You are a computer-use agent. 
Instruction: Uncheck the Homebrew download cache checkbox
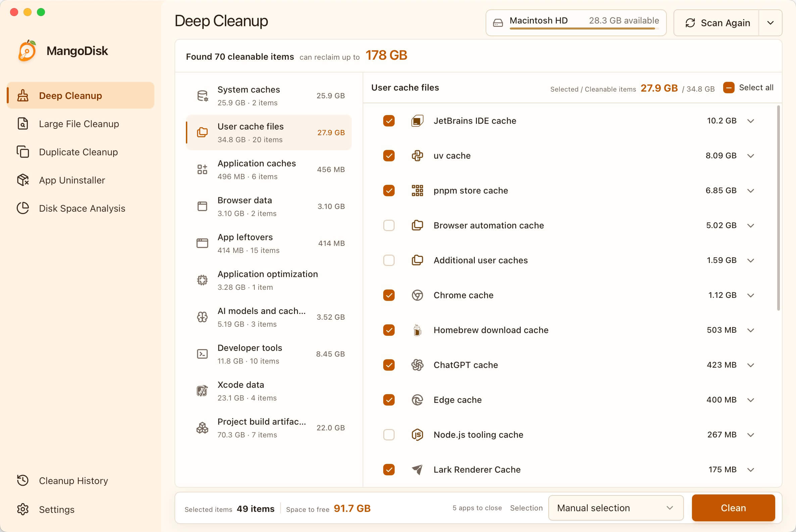[389, 330]
